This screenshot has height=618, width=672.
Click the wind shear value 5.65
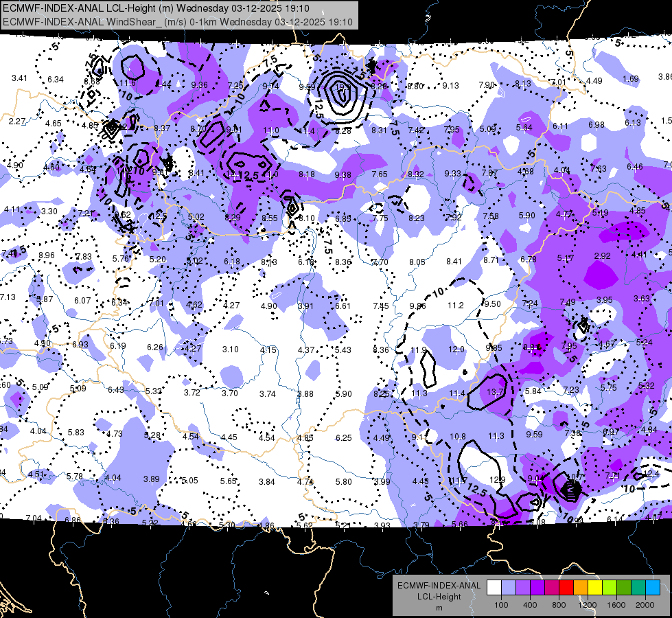pyautogui.click(x=229, y=481)
